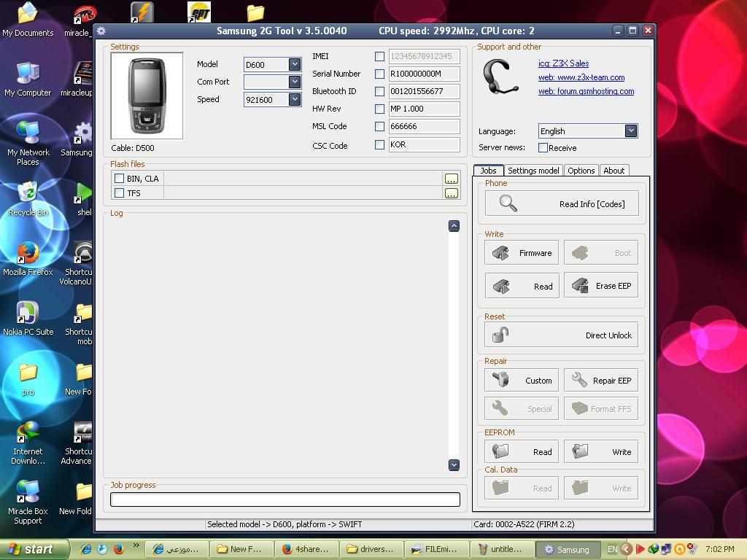Click the Firmware write button

point(522,253)
